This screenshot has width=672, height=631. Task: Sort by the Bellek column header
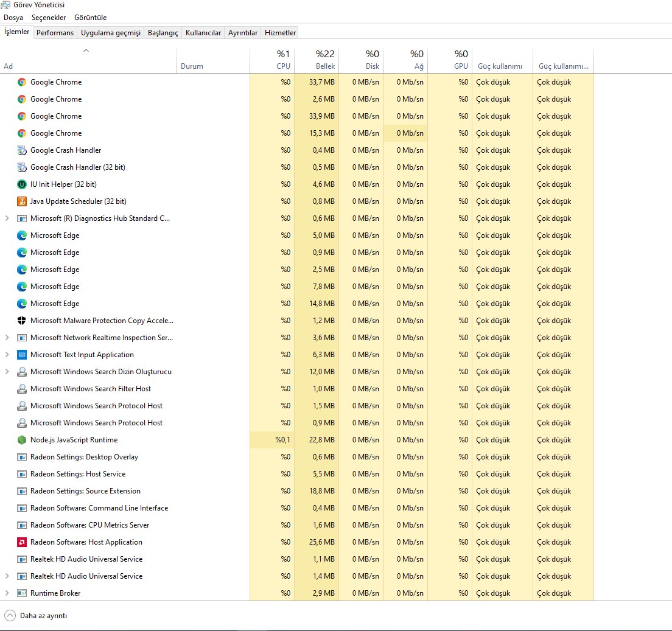point(317,60)
